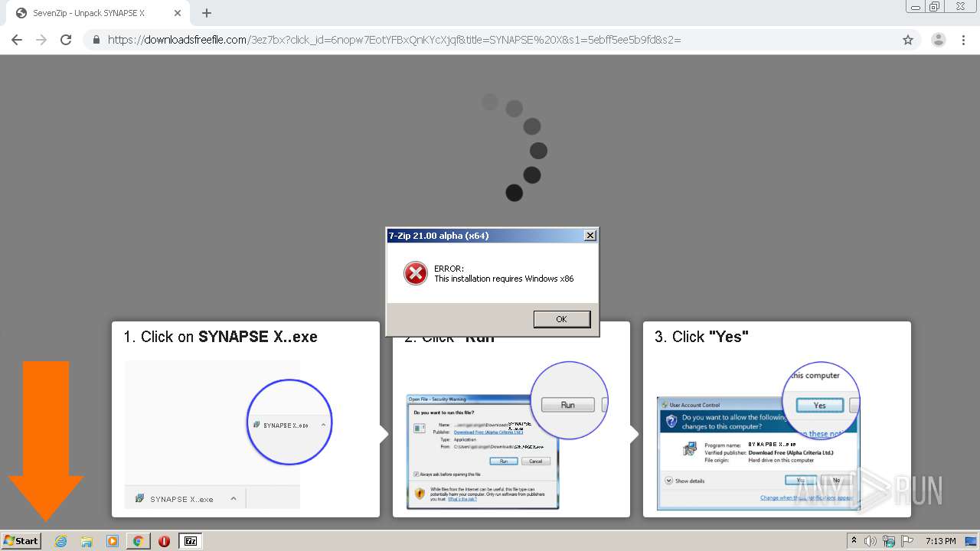Click the step 3 UAC Yes illustration

pyautogui.click(x=758, y=435)
